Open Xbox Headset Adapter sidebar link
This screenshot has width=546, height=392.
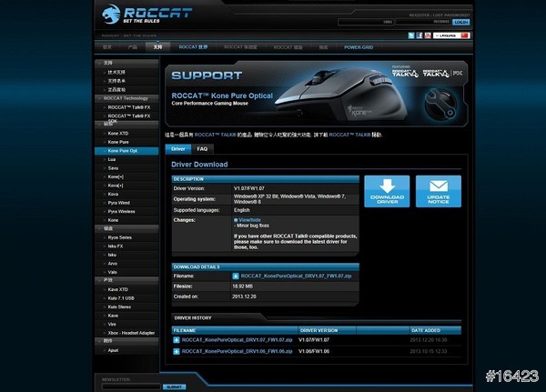pyautogui.click(x=132, y=332)
